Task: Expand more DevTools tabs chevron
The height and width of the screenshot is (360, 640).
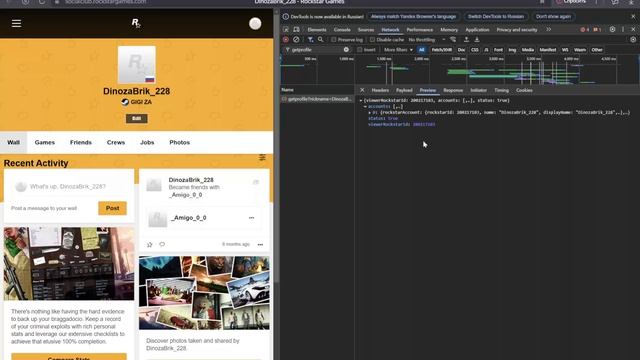Action: [549, 30]
